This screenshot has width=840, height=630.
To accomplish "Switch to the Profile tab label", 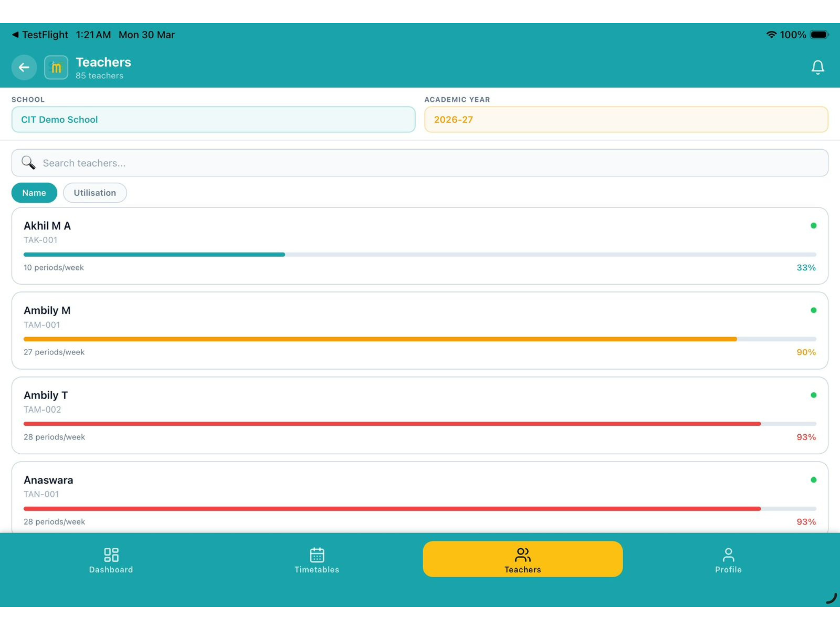I will pyautogui.click(x=728, y=569).
